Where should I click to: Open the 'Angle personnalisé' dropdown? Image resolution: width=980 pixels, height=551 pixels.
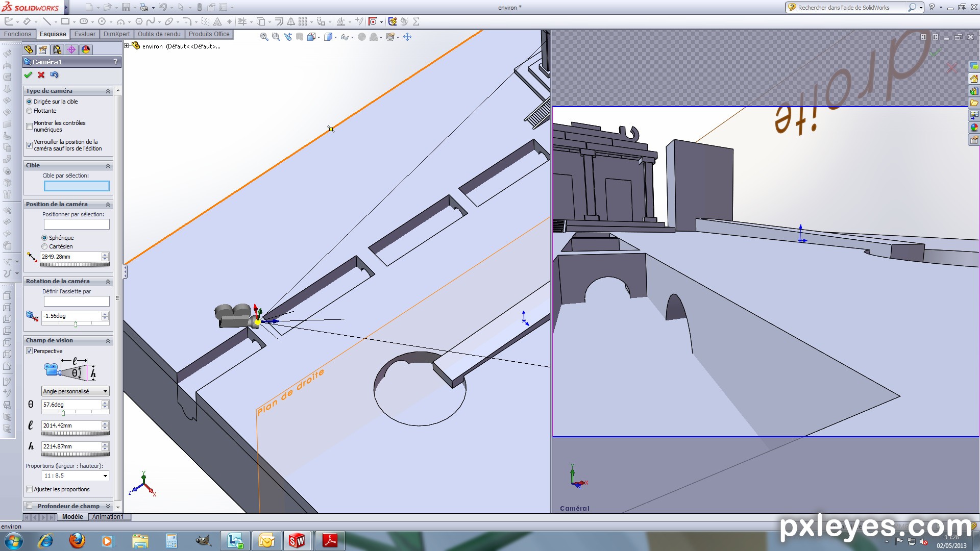[x=76, y=391]
